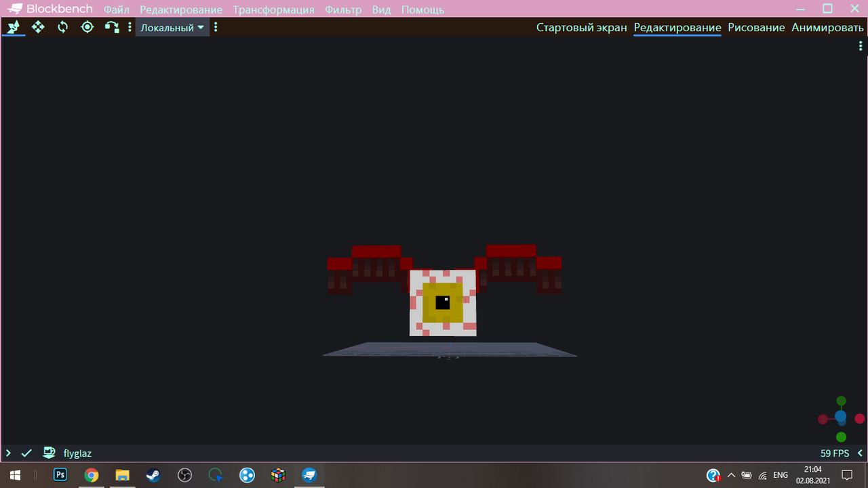Viewport: 868px width, 488px height.
Task: Expand the left sidebar with the chevron
Action: coord(8,453)
